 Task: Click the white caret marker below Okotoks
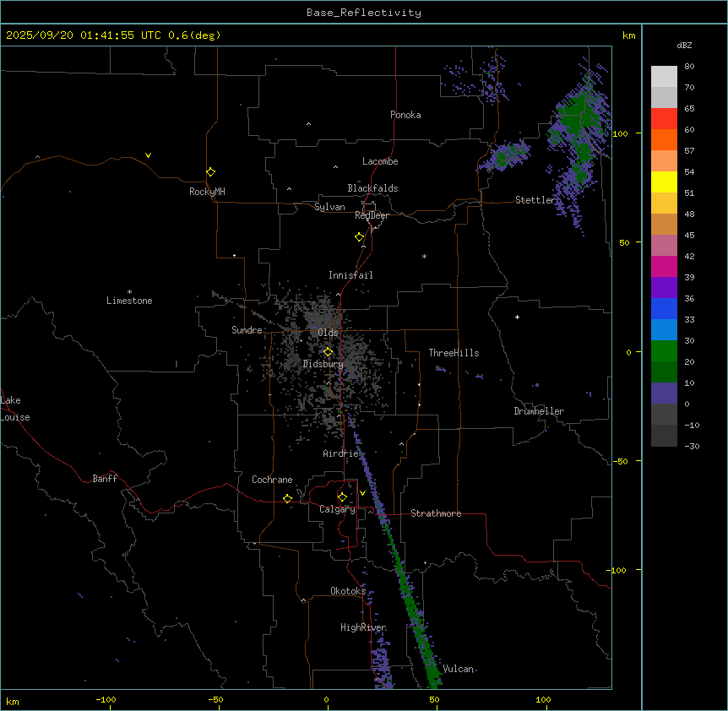point(303,601)
